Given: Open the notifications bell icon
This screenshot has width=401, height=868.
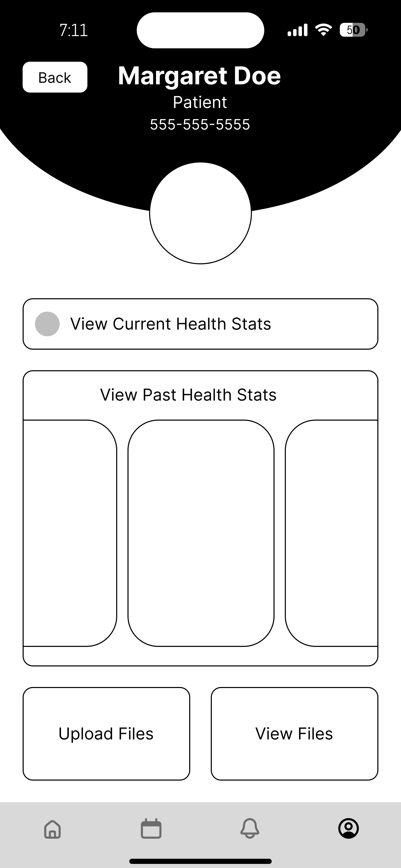Looking at the screenshot, I should (x=250, y=828).
